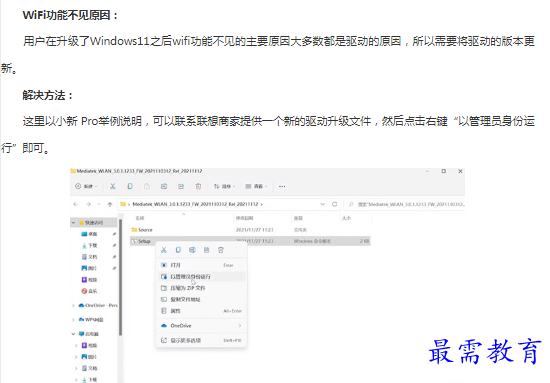This screenshot has height=383, width=550.
Task: Choose Run as administrator in context menu
Action: point(201,277)
